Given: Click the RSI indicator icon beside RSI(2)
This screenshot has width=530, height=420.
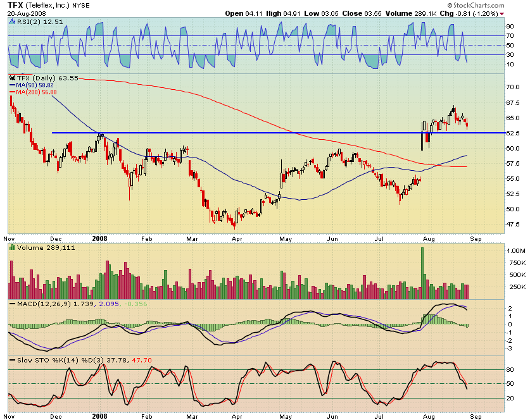Looking at the screenshot, I should pos(12,22).
